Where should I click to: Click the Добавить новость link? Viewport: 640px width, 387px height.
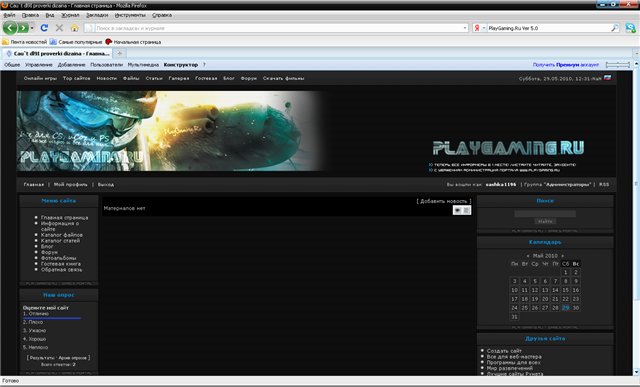point(444,201)
